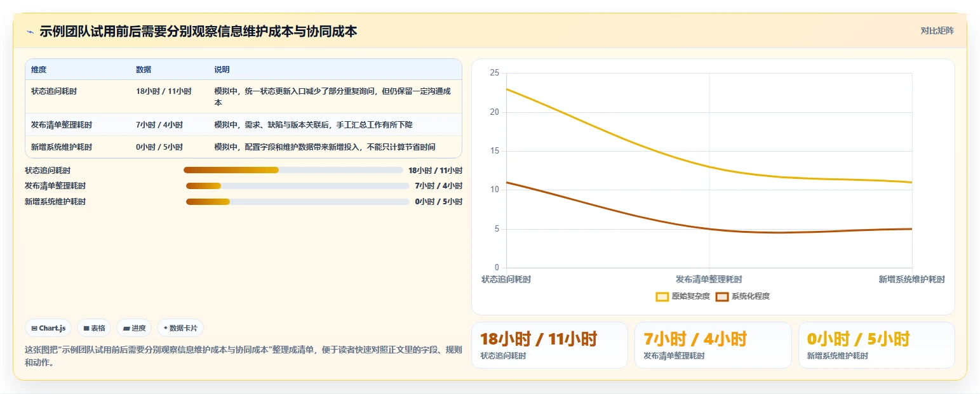Click 新增系统维护耗时 label beside its progress bar
980x394 pixels.
(55, 202)
